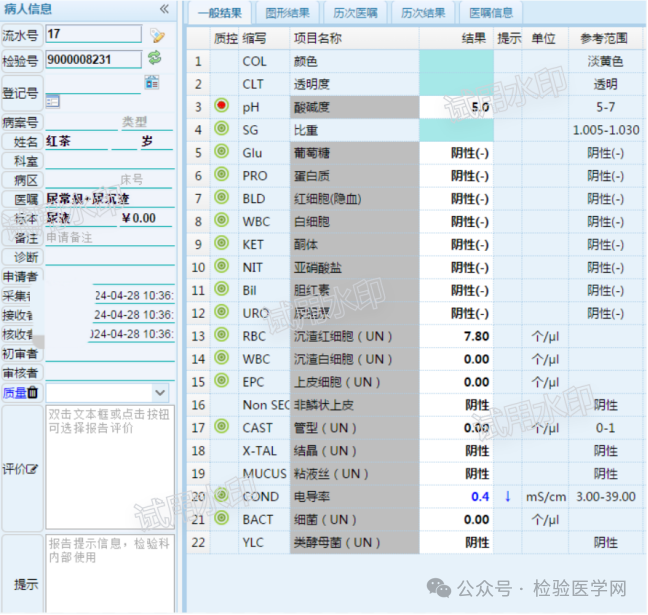Screen dimensions: 648x615
Task: Click the empty result cell for 透明度
Action: pos(457,84)
